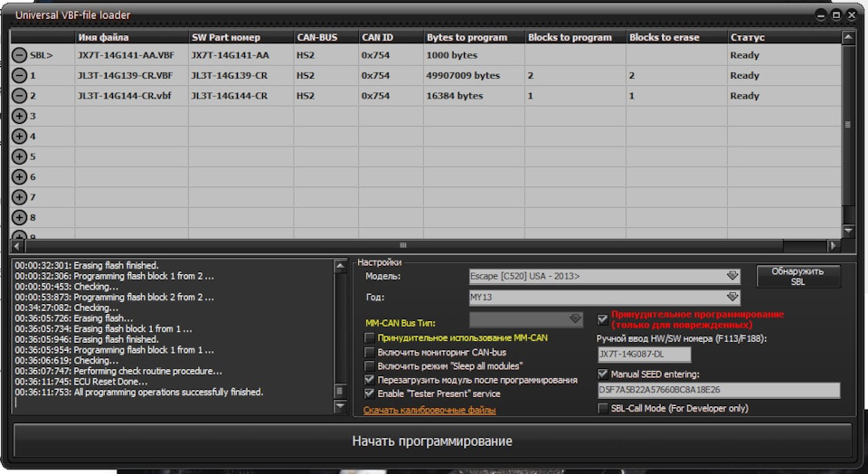Viewport: 868px width, 474px height.
Task: Enable SBL-Call Mode developer checkbox
Action: click(x=603, y=408)
